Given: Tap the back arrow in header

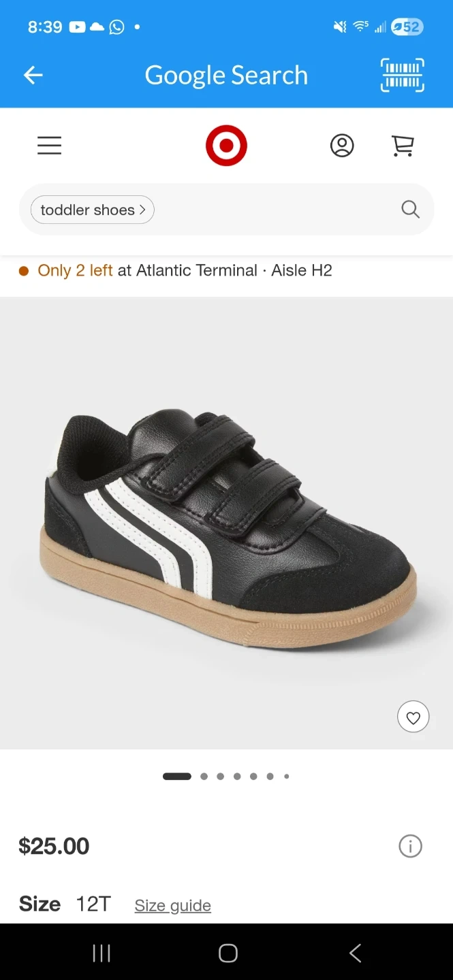Looking at the screenshot, I should (33, 75).
